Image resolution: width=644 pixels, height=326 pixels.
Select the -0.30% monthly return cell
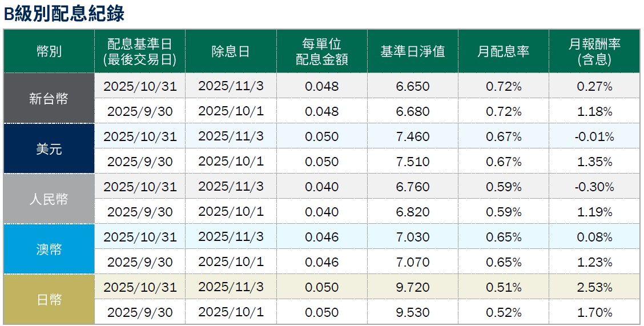click(x=594, y=187)
